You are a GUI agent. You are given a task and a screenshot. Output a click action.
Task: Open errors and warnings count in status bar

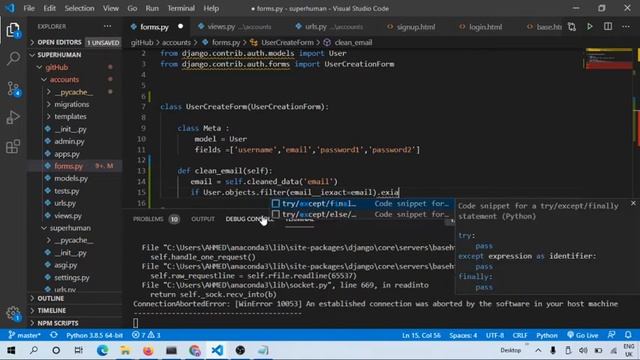coord(146,335)
